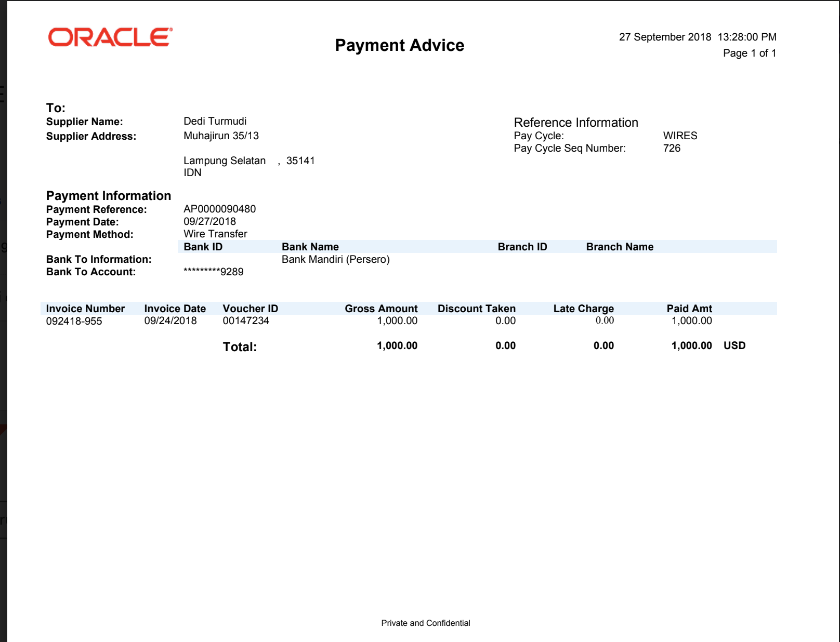Click the Payment Reference label
Viewport: 840px width, 642px height.
click(97, 209)
